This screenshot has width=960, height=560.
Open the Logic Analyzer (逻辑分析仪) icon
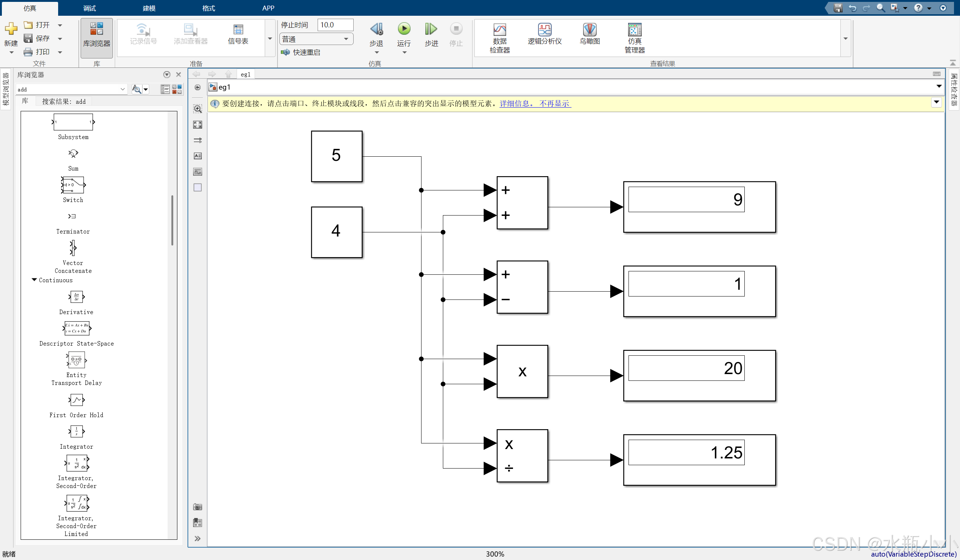(x=544, y=30)
